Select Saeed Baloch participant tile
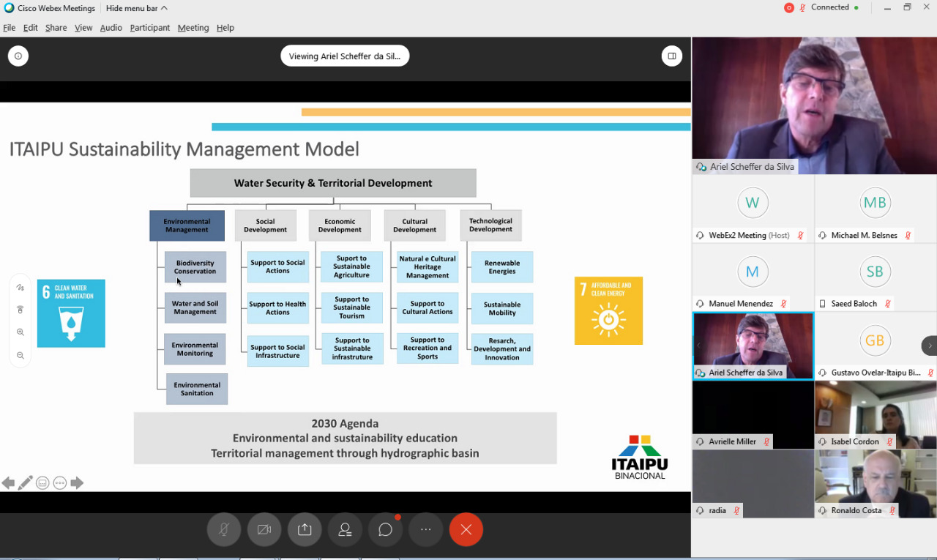Viewport: 937px width, 560px height. [875, 277]
